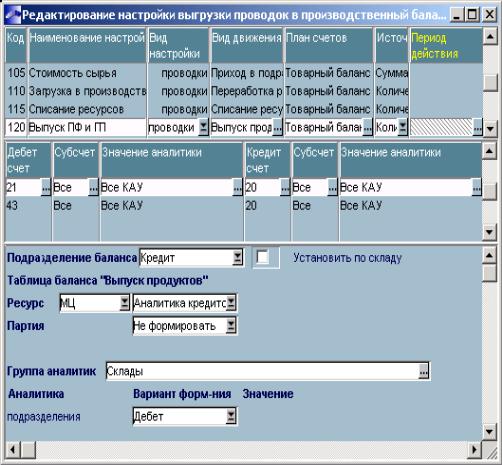Click the Кредит счет column header
Screen dimensions: 502x465
tap(268, 160)
